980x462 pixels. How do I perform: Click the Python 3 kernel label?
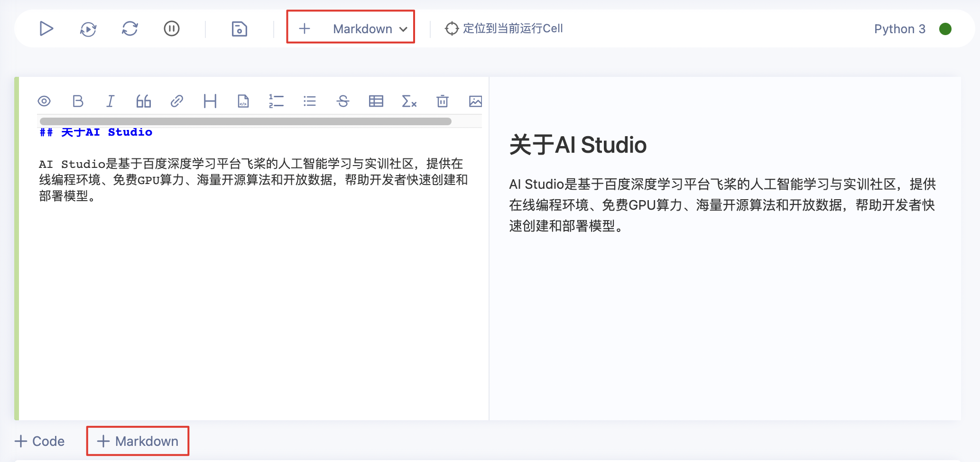900,29
